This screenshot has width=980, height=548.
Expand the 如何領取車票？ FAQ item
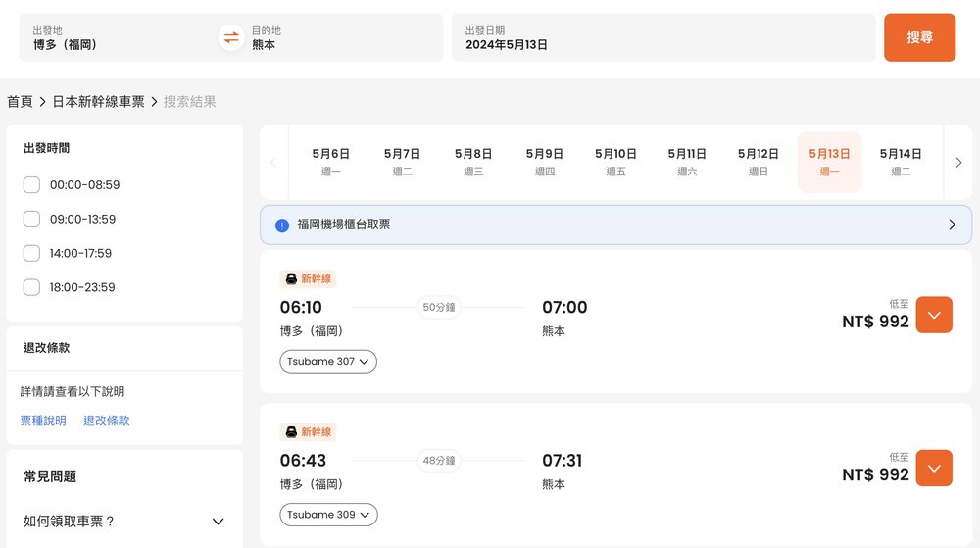(x=218, y=522)
